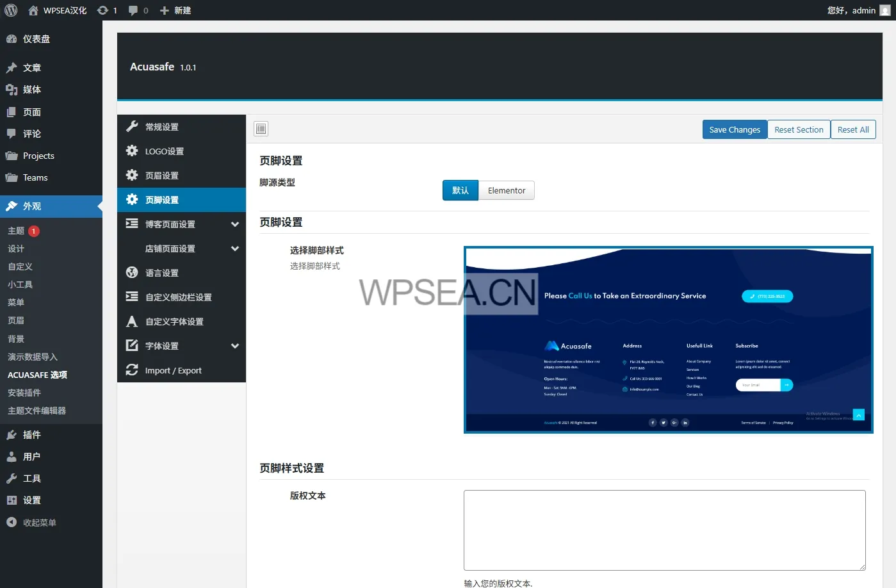Select the dark blue footer style thumbnail
896x588 pixels.
coord(668,340)
